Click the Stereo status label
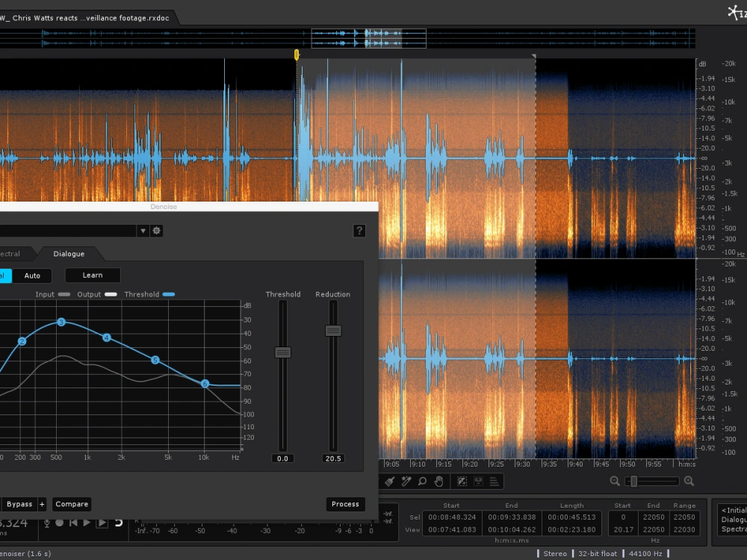The width and height of the screenshot is (747, 560). click(555, 554)
